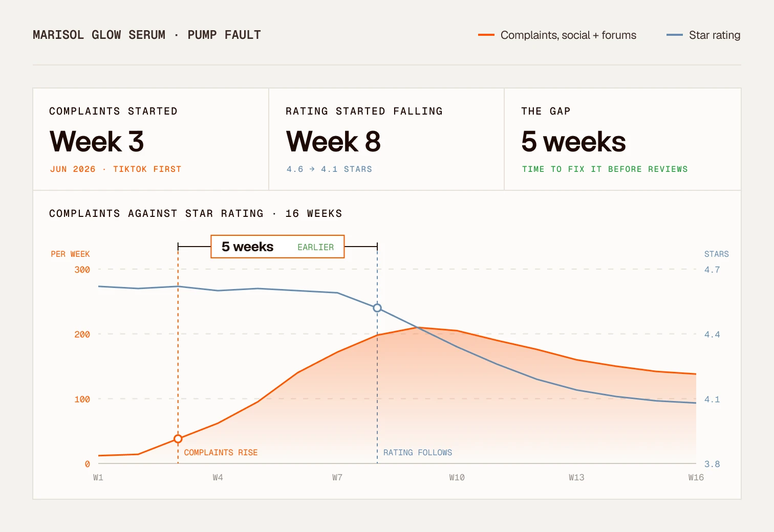Click the arrow between 4.6 and 4.1 stars

312,169
